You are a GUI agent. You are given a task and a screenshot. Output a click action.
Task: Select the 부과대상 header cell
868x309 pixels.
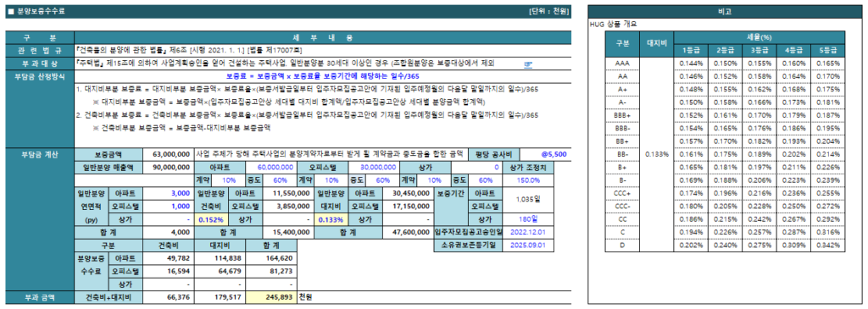click(x=40, y=63)
